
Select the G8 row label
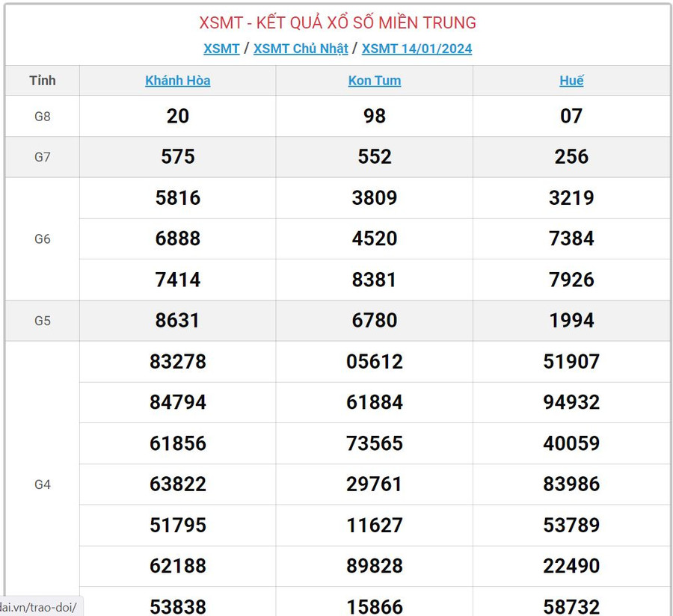pyautogui.click(x=43, y=116)
